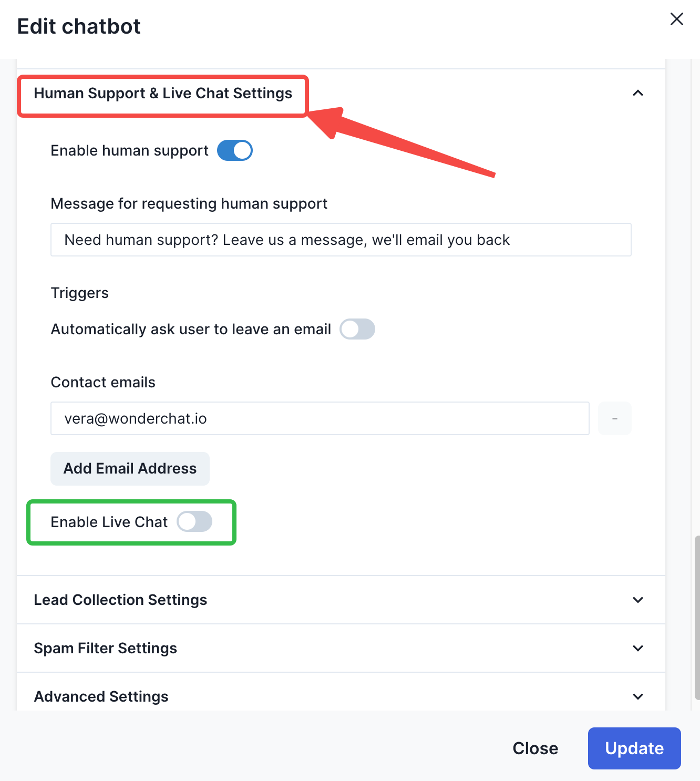Collapse Human Support & Live Chat section chevron
The width and height of the screenshot is (700, 781).
tap(638, 94)
